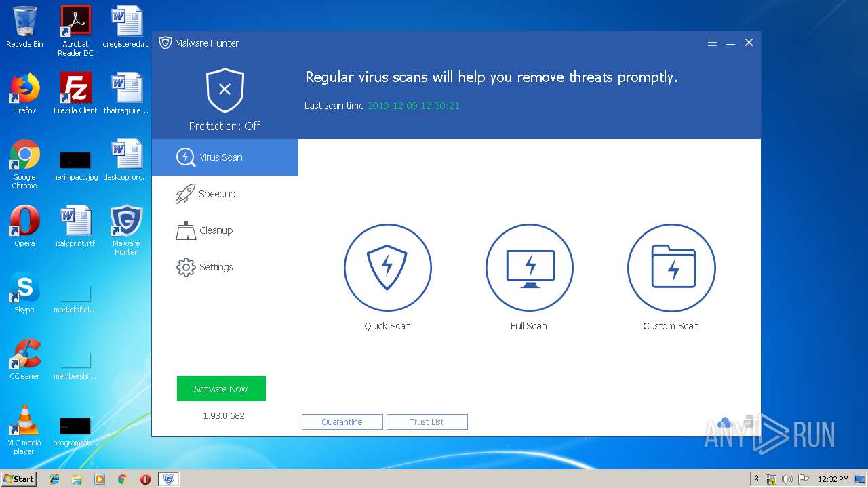Open Malware Hunter hamburger menu
This screenshot has height=488, width=868.
pos(712,43)
